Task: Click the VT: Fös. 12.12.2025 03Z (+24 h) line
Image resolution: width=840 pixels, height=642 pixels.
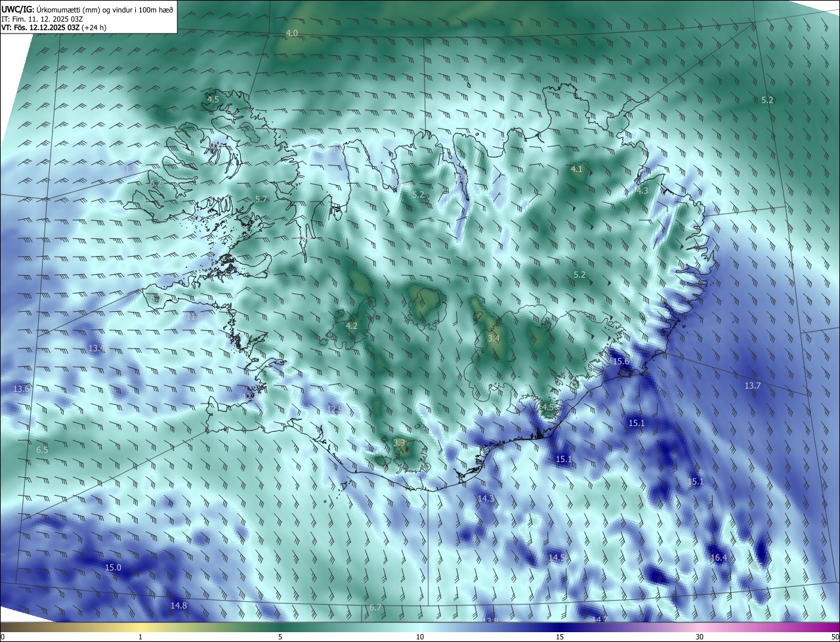Action: 54,28
